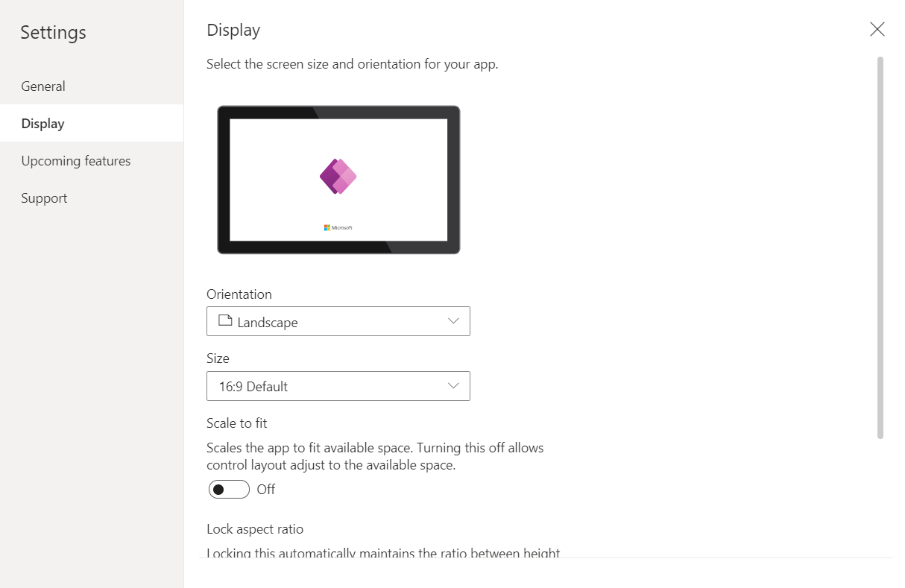Click the Orientation field label
The image size is (905, 588).
coord(239,294)
